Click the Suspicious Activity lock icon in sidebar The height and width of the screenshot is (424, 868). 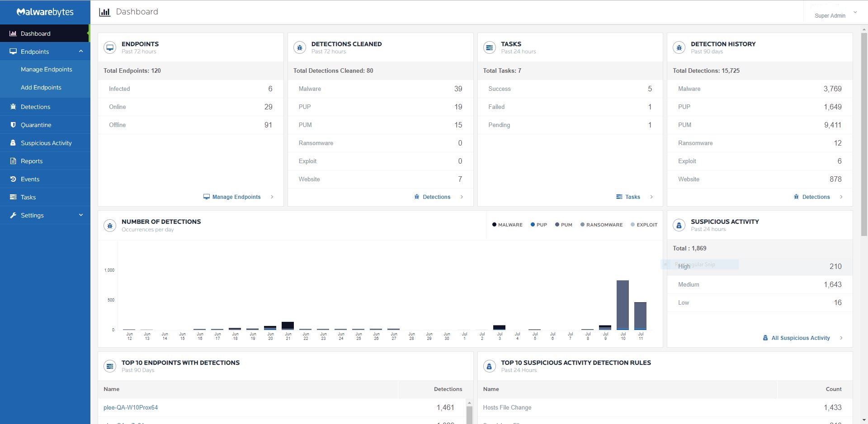click(13, 143)
